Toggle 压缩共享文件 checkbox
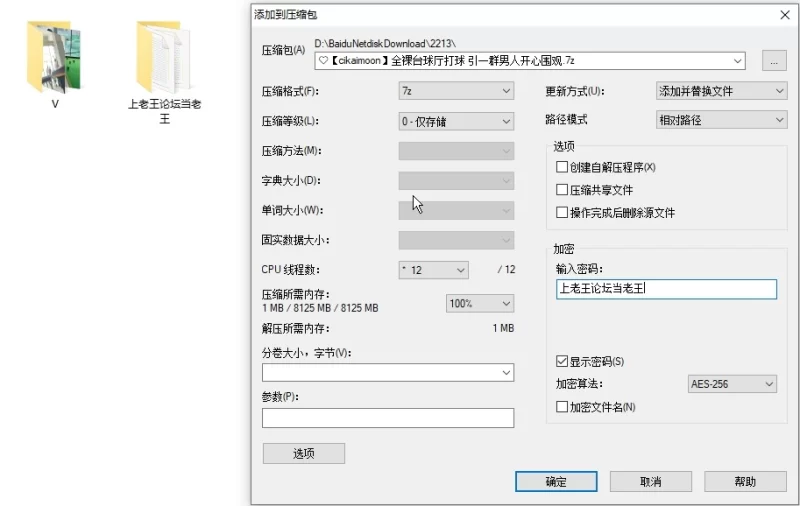The image size is (800, 506). (561, 190)
